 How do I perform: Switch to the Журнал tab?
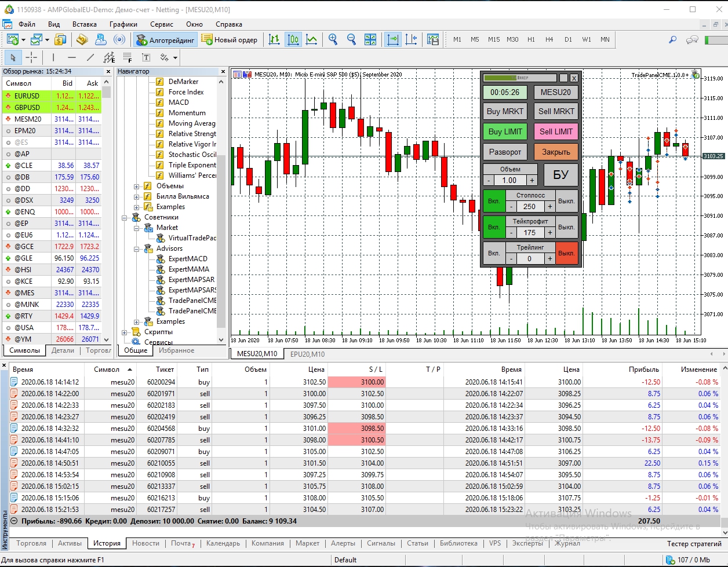(x=567, y=543)
